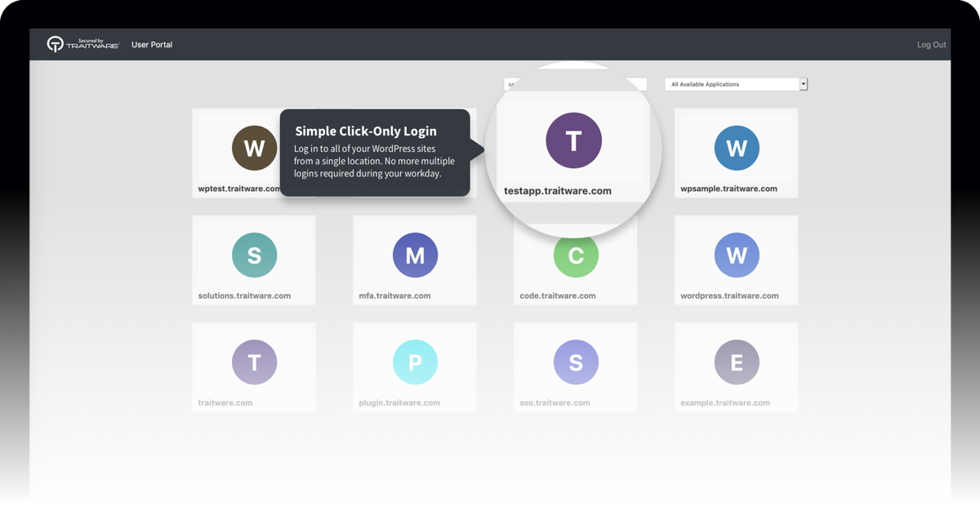Screen dimensions: 980x529
Task: Select the example.traitware.com label
Action: 725,402
